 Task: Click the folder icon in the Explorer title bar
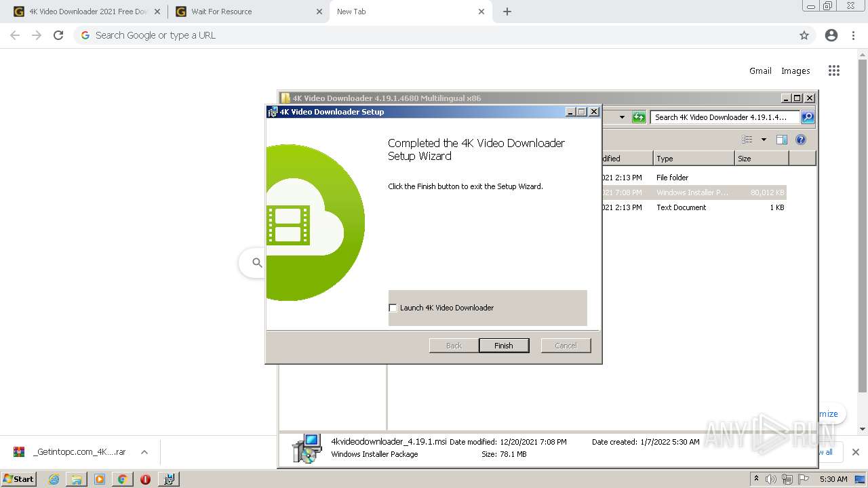[285, 98]
